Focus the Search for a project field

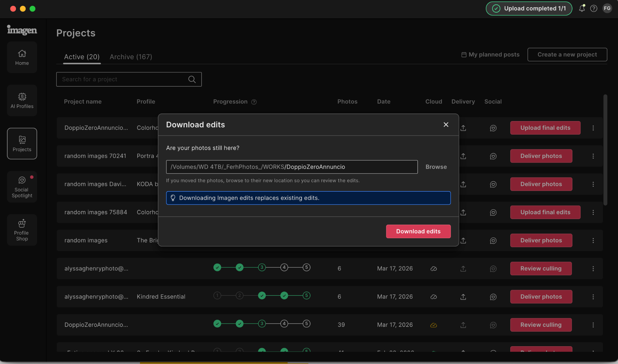129,79
